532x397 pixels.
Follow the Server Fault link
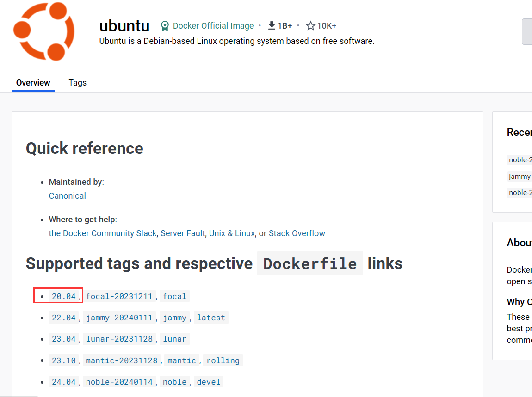(183, 233)
